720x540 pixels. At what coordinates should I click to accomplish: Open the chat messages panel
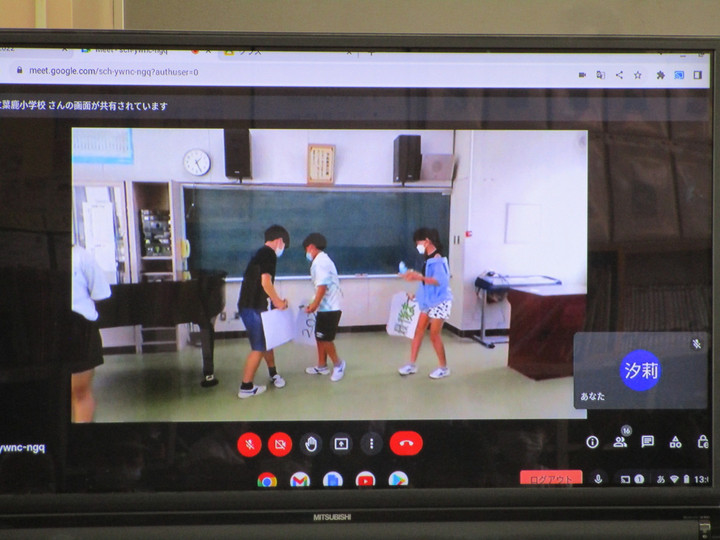coord(648,442)
